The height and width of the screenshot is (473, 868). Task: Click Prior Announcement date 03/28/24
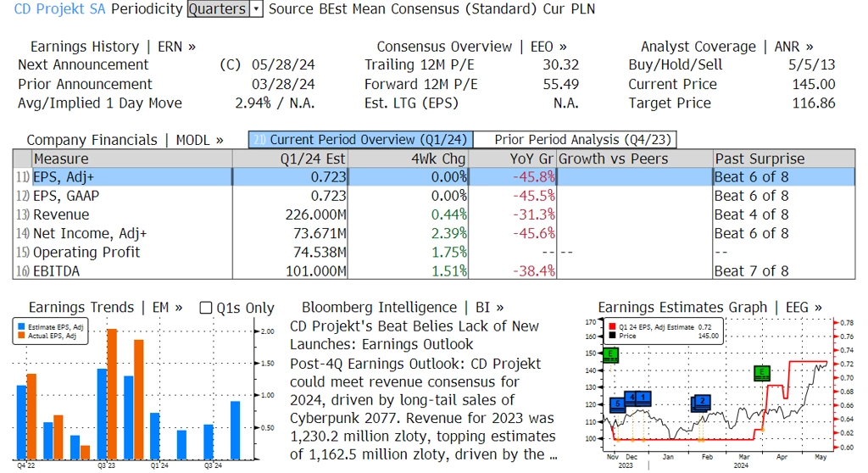[x=283, y=84]
